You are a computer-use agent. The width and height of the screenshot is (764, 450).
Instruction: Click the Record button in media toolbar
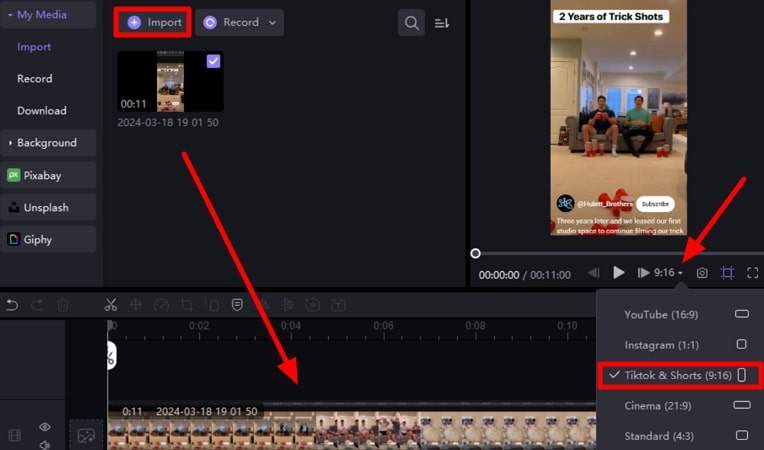233,22
